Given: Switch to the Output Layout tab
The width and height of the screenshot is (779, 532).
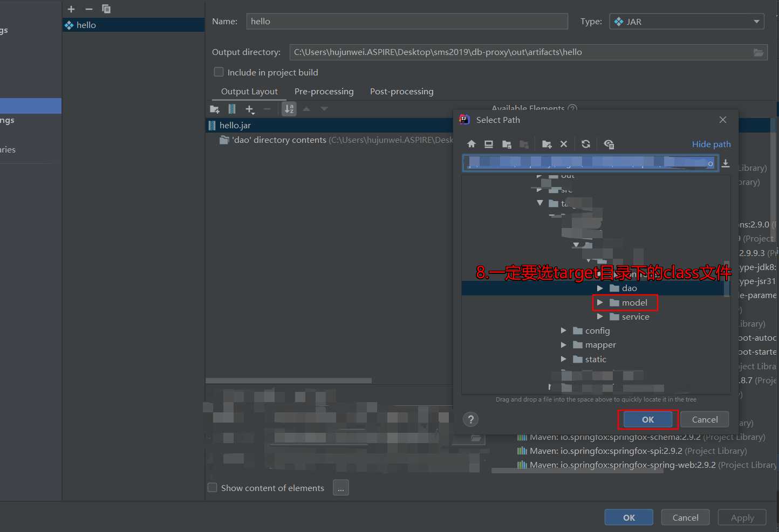Looking at the screenshot, I should coord(249,92).
